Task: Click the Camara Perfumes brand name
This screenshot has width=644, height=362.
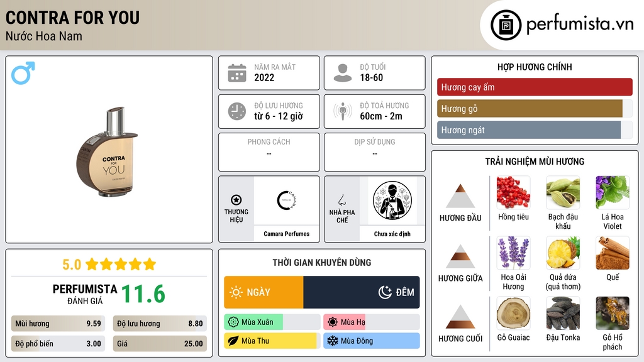Action: tap(286, 234)
